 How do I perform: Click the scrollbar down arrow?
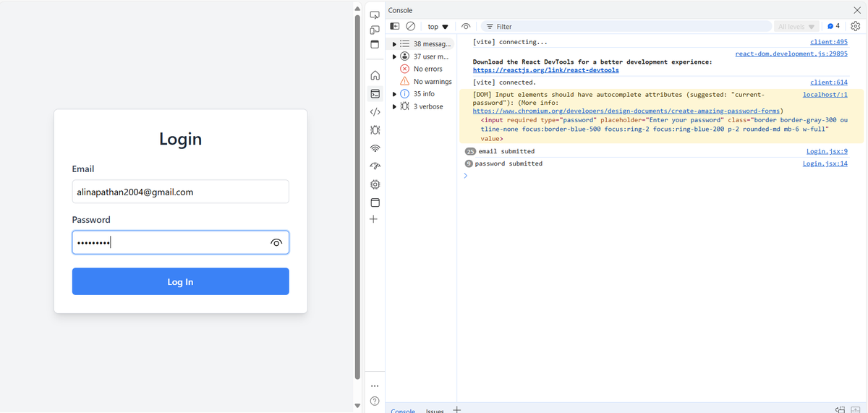(357, 405)
